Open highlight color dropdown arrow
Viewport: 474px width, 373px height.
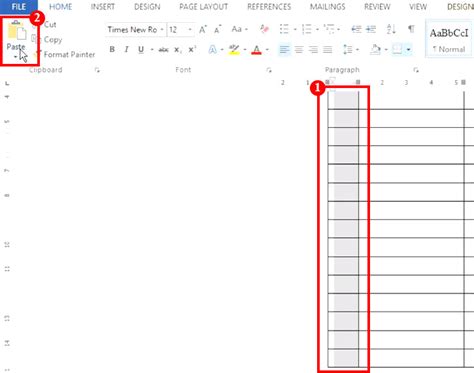click(245, 50)
